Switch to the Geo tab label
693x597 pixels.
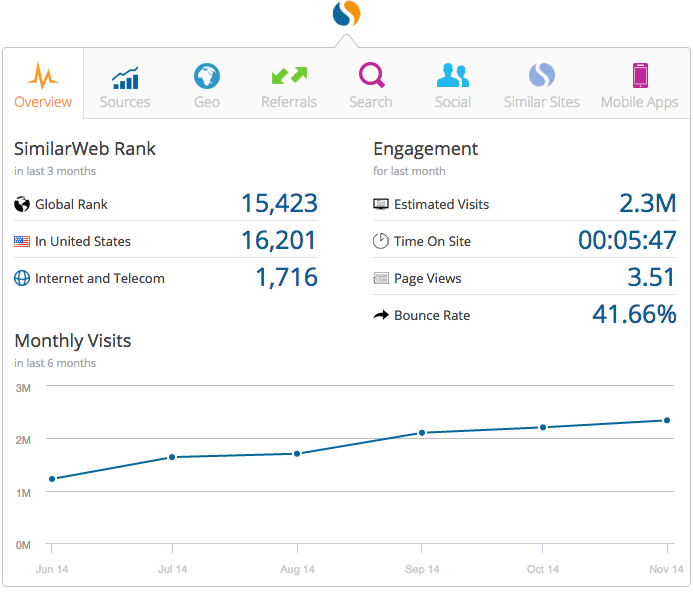coord(207,102)
